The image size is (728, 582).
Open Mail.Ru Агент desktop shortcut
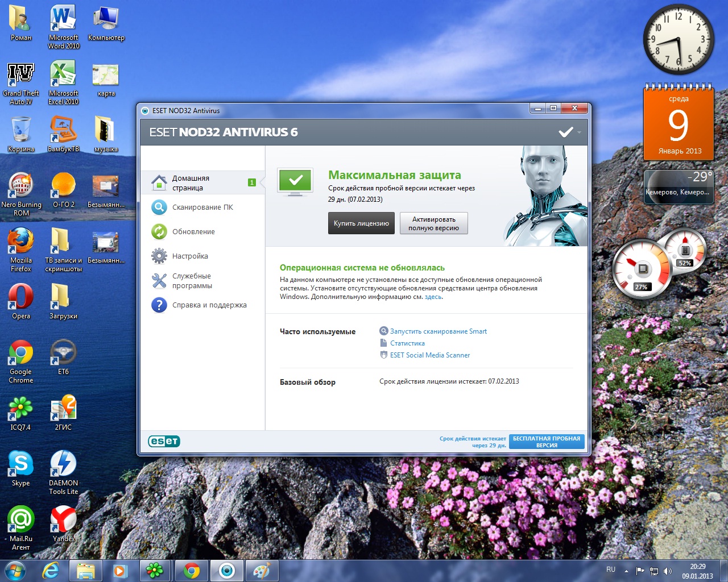pyautogui.click(x=21, y=529)
